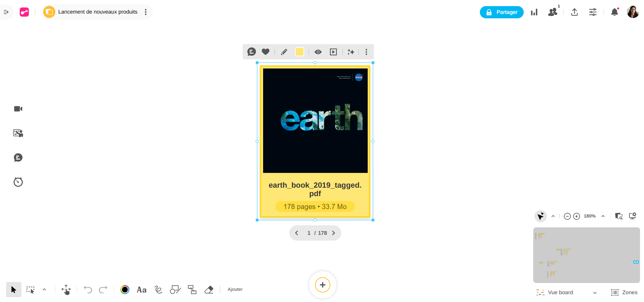Screen dimensions: 644x302
Task: Open board options menu beside title
Action: point(146,12)
